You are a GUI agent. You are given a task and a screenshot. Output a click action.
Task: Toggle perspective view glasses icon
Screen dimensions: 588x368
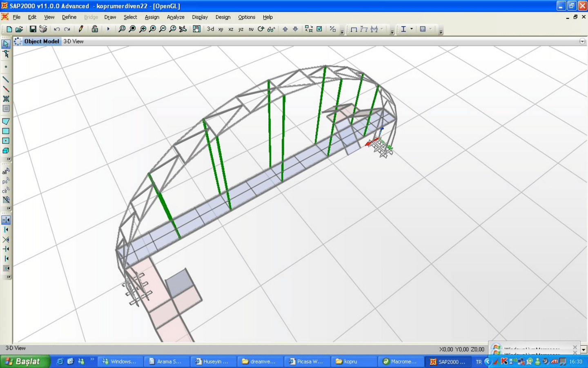click(x=271, y=29)
